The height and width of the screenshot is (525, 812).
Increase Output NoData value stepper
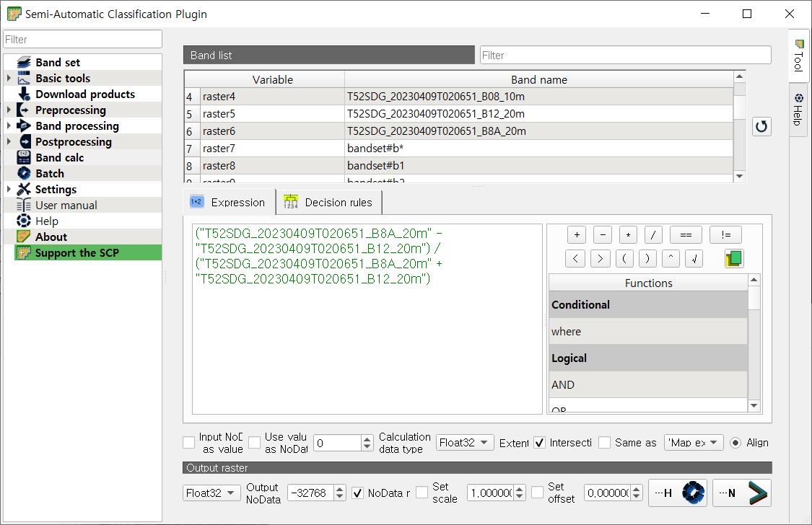pyautogui.click(x=340, y=489)
